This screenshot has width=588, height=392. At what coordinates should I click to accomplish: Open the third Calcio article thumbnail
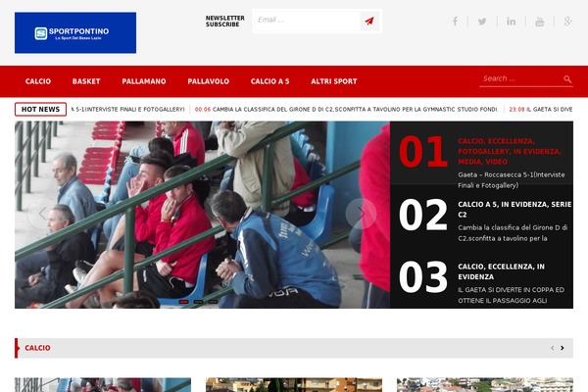click(485, 385)
